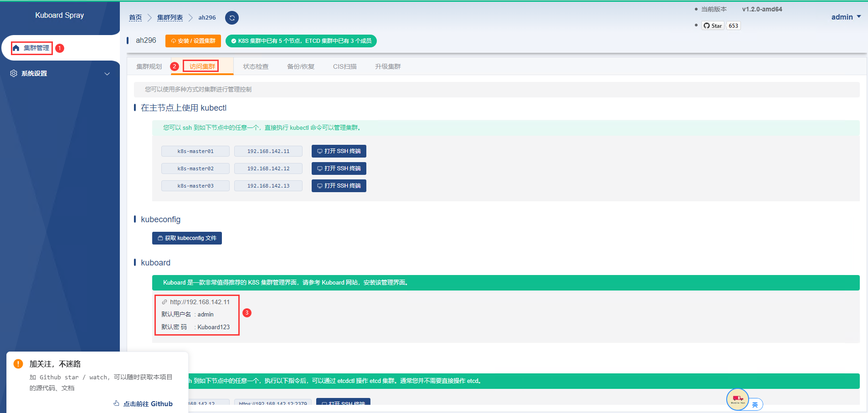Click the gear icon beside 系统设置
This screenshot has height=413, width=868.
tap(14, 73)
